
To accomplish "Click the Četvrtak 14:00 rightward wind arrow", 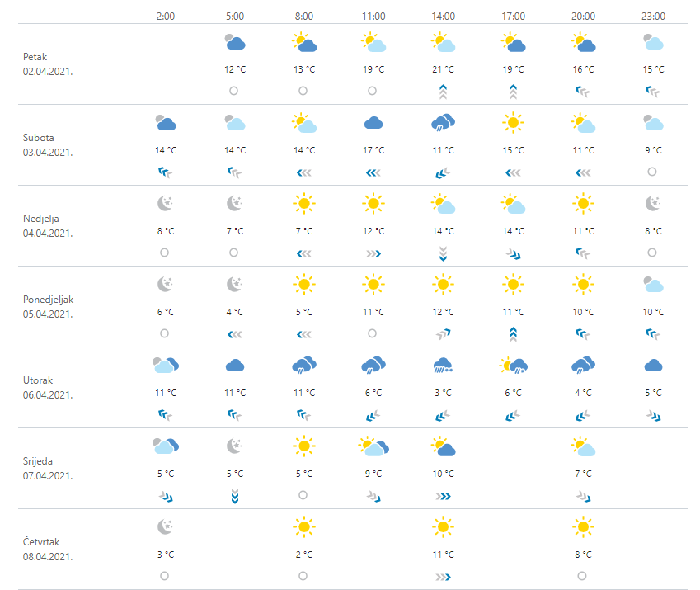I will coord(443,576).
